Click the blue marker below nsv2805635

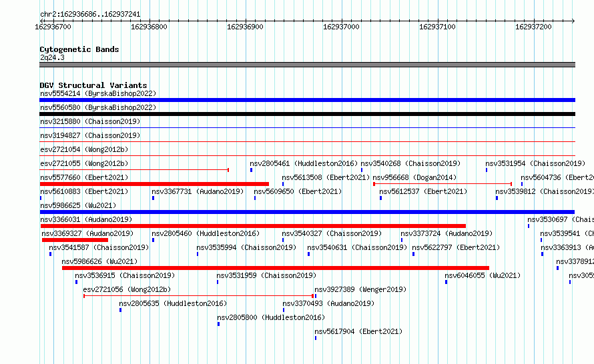click(x=120, y=310)
